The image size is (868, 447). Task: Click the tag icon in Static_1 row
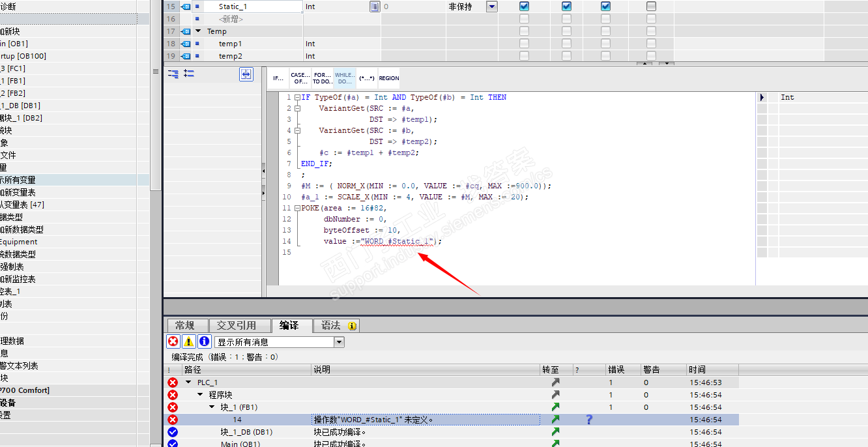click(x=186, y=7)
